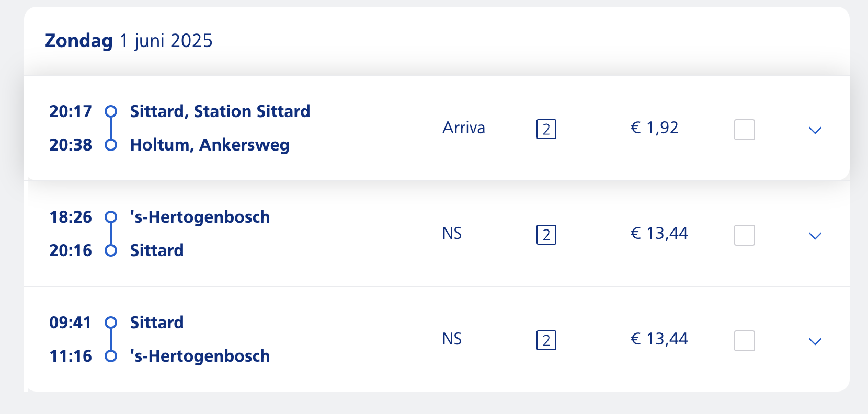Click the class 2 icon for Arriva trip
Image resolution: width=868 pixels, height=414 pixels.
click(546, 129)
